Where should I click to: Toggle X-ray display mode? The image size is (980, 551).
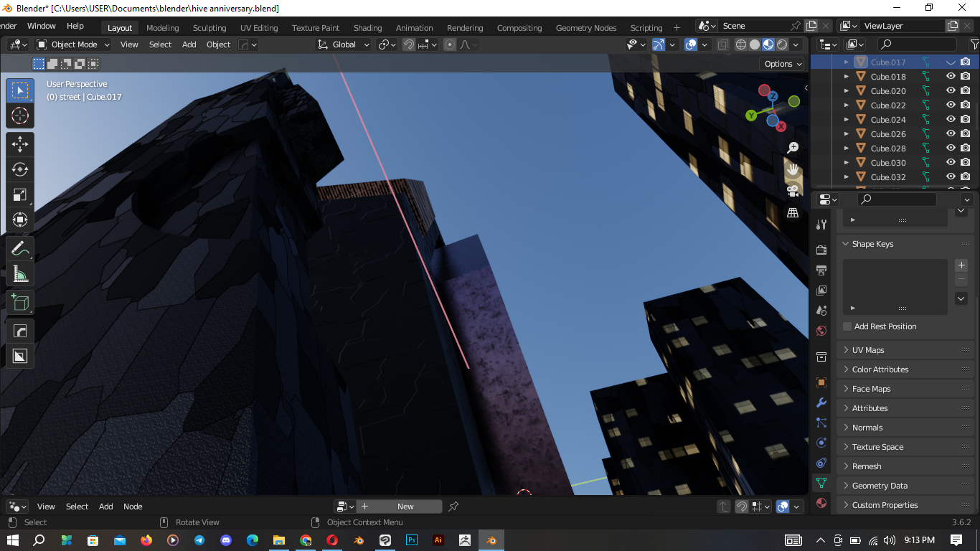pos(722,44)
